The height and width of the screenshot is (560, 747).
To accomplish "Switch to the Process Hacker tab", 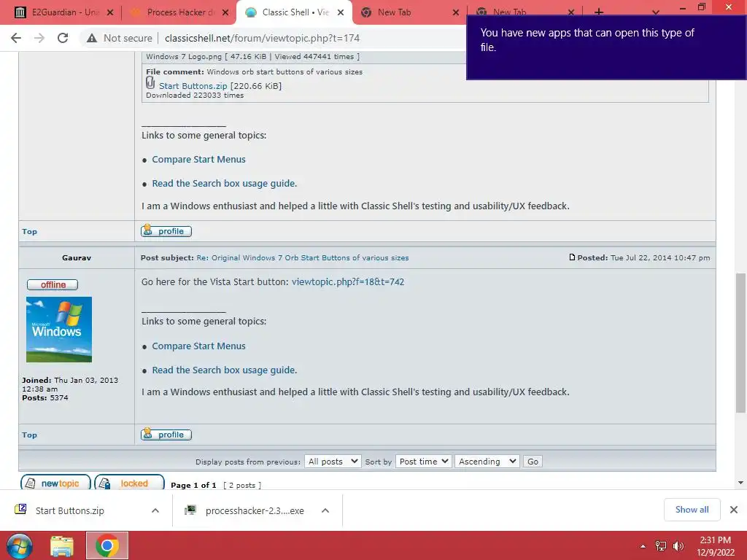I will [179, 12].
